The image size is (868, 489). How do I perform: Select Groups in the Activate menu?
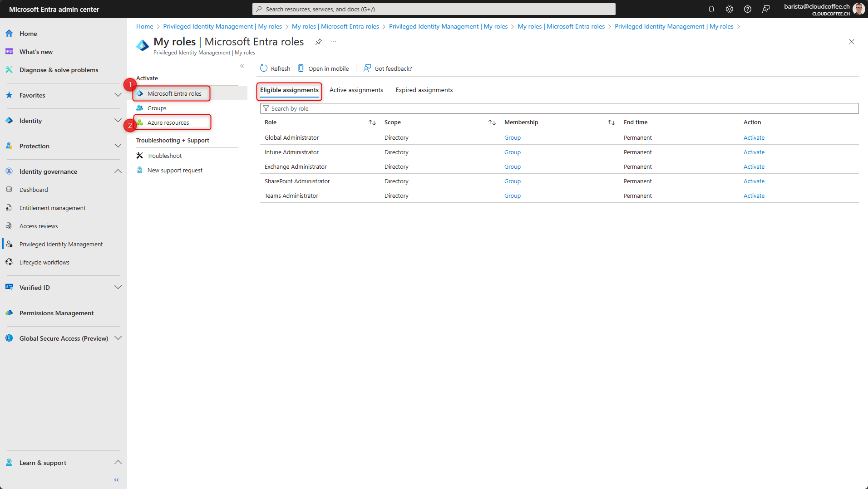click(157, 108)
